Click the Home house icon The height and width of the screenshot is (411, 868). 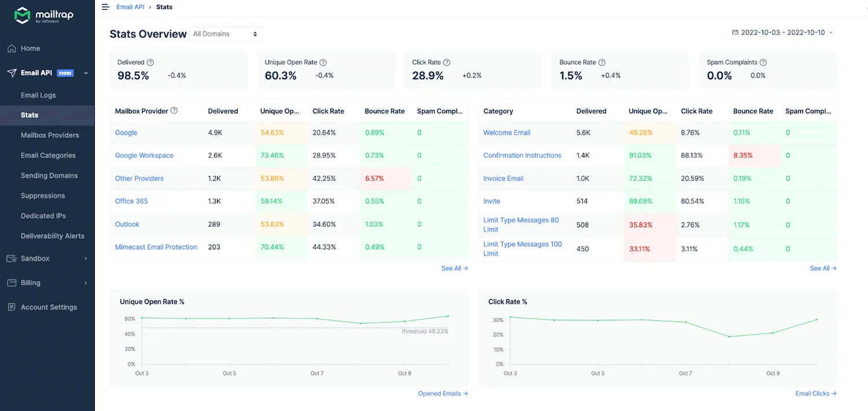12,49
